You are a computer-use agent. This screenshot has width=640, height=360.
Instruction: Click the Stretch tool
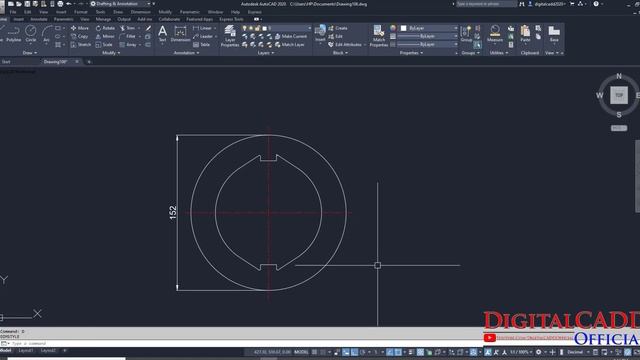click(x=81, y=44)
